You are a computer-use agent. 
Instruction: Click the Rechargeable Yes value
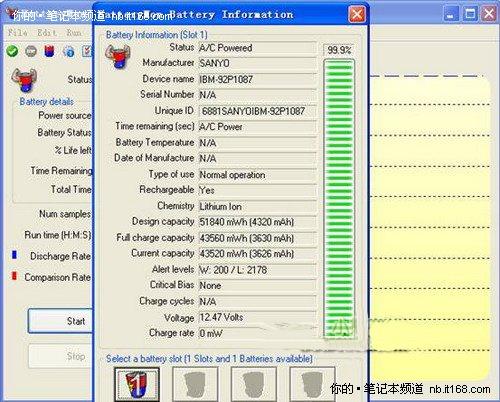coord(257,190)
